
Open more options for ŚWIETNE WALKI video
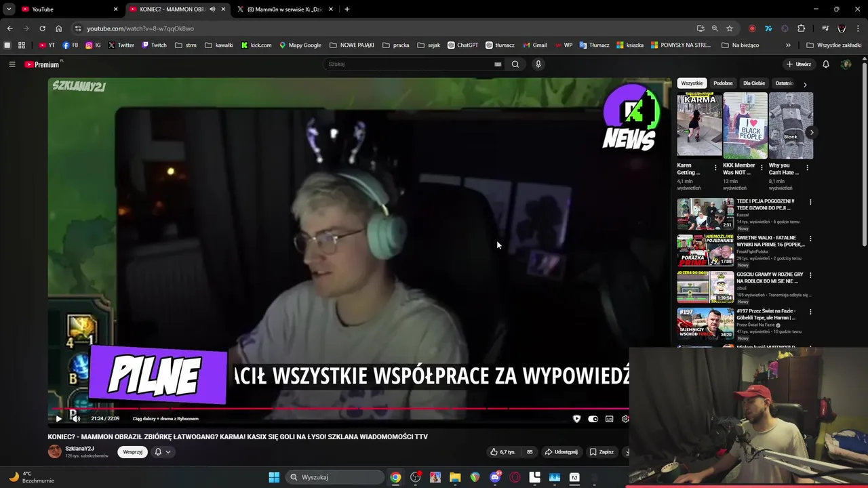pyautogui.click(x=810, y=239)
